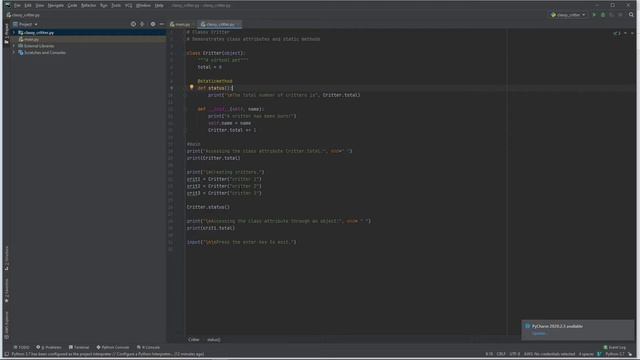This screenshot has height=360, width=640.
Task: Open the File menu
Action: point(17,6)
